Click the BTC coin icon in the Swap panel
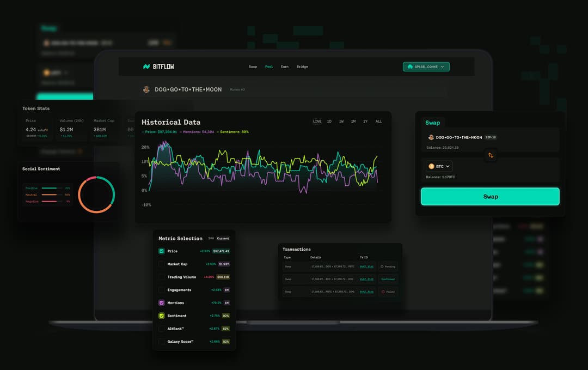This screenshot has height=370, width=588. 431,166
